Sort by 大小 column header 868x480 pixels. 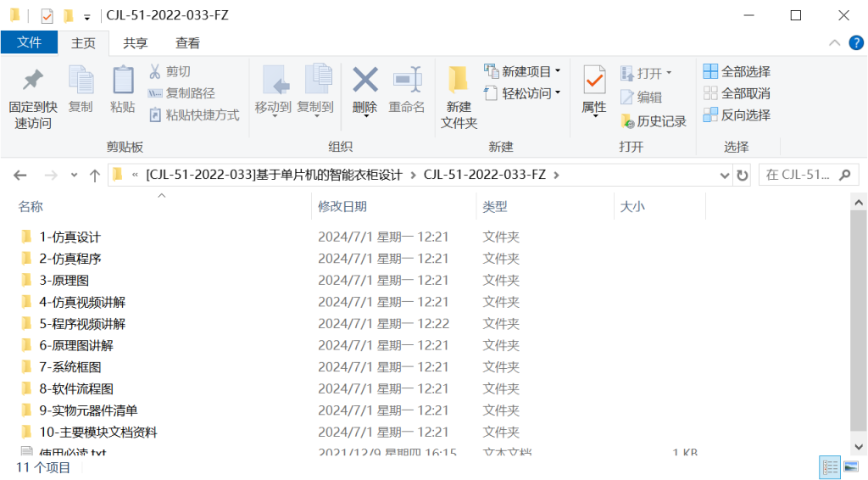point(632,207)
